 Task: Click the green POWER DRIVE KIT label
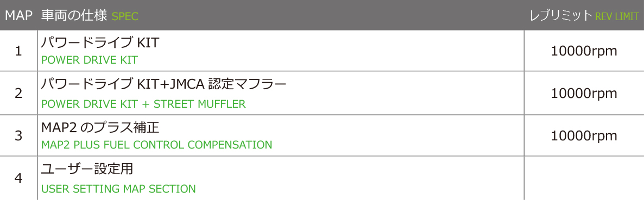90,60
